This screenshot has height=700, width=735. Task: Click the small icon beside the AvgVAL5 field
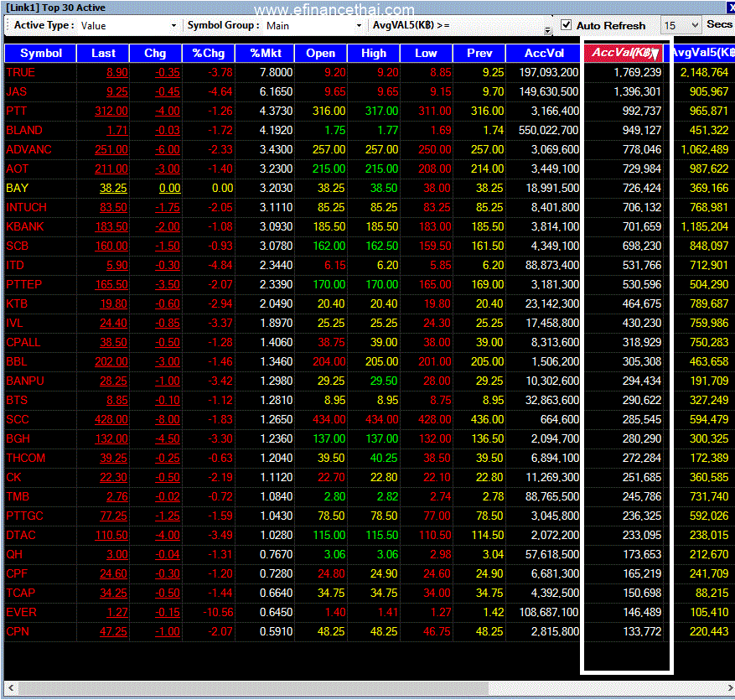[x=547, y=30]
